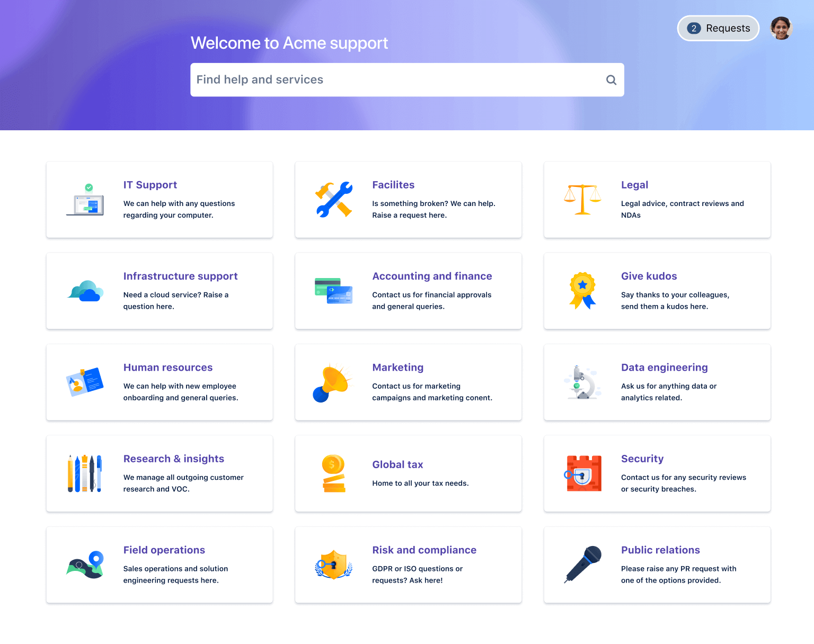Screen dimensions: 814x644
Task: Click the Legal scales icon
Action: 582,200
